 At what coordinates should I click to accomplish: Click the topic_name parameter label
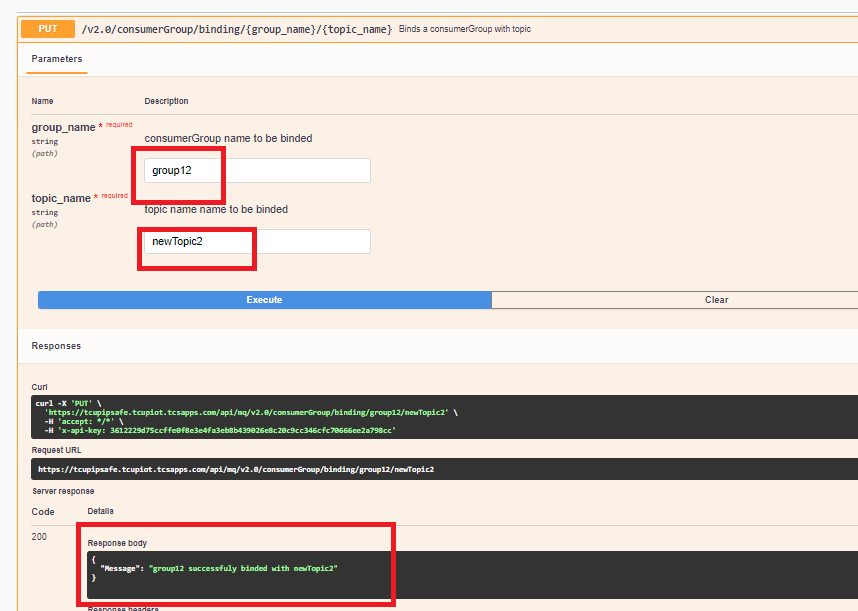point(61,199)
